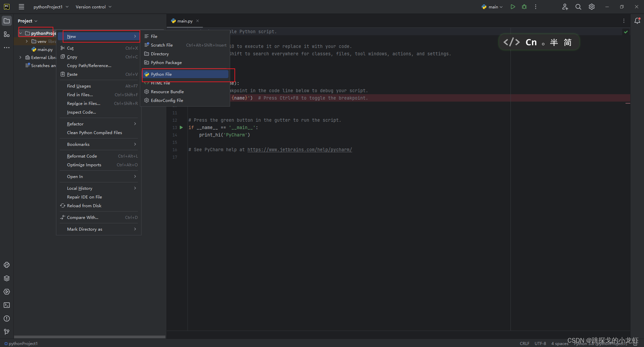Select Reformat Code in context menu
This screenshot has width=644, height=347.
tap(99, 156)
